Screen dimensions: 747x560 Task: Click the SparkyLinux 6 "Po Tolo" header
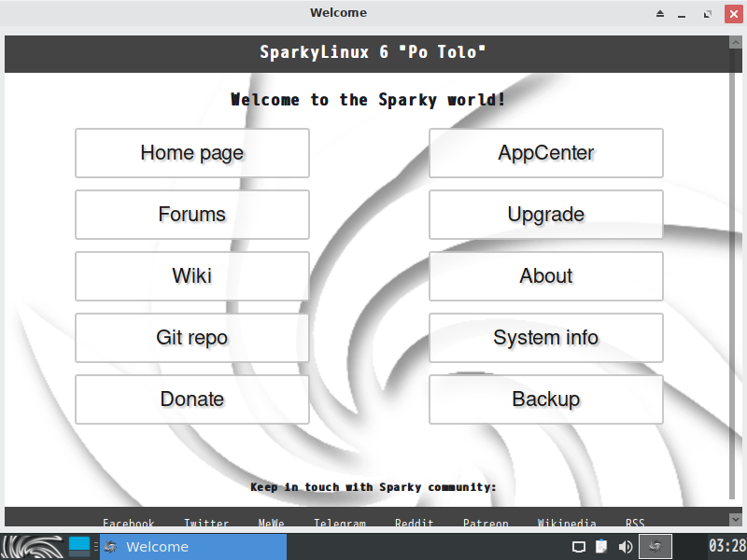tap(373, 52)
